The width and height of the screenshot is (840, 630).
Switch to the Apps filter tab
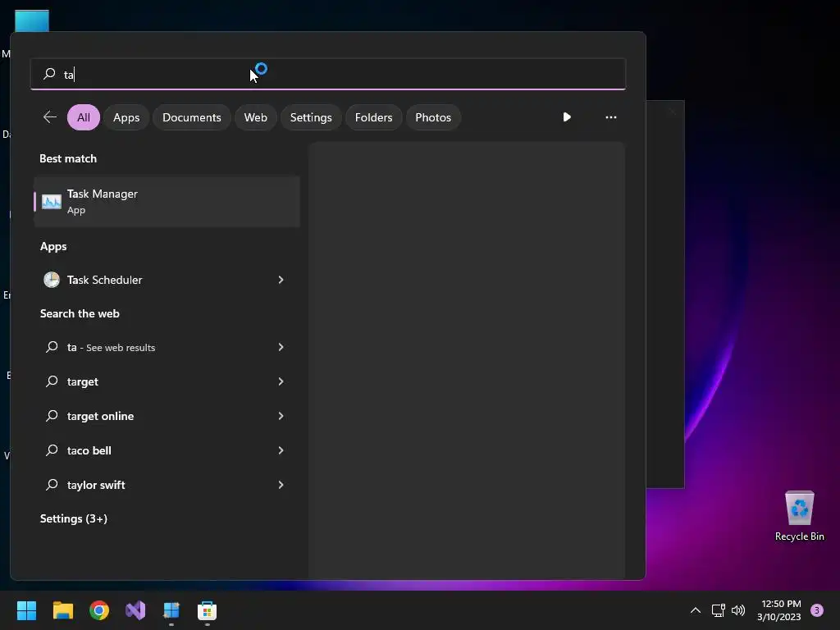(x=126, y=117)
